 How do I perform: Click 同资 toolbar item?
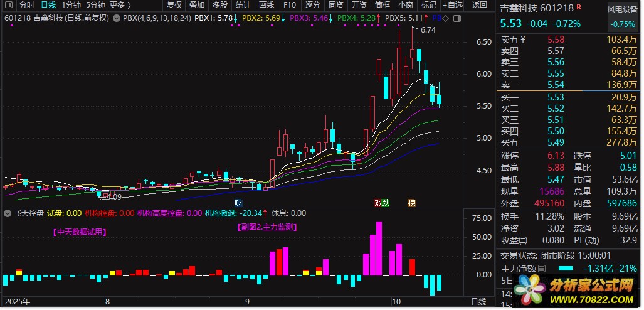point(336,5)
